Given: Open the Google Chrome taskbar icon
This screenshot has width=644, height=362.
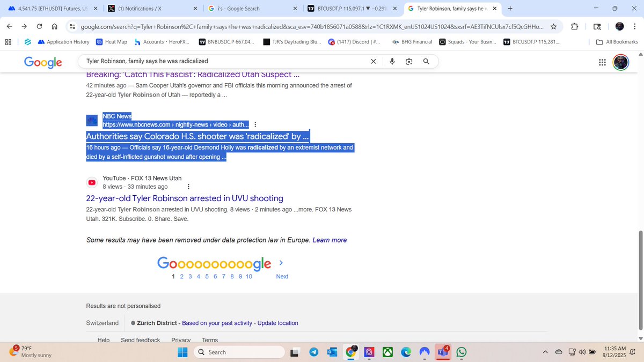Looking at the screenshot, I should point(350,352).
